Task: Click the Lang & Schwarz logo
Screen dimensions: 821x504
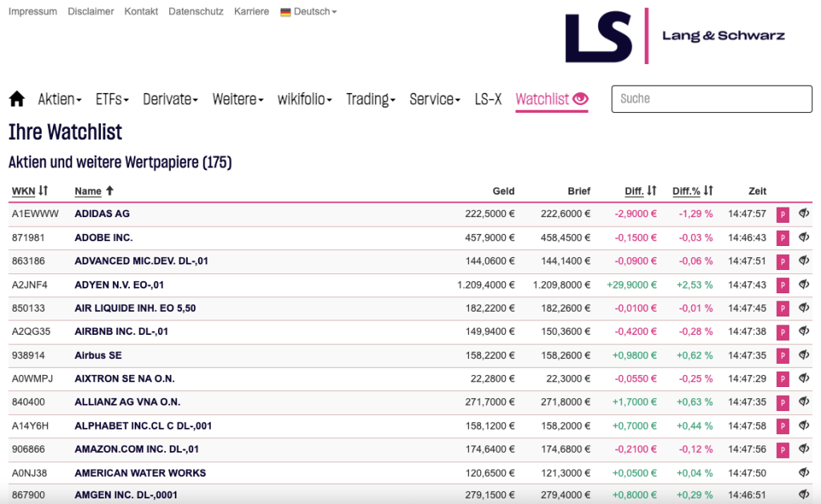Action: [675, 36]
